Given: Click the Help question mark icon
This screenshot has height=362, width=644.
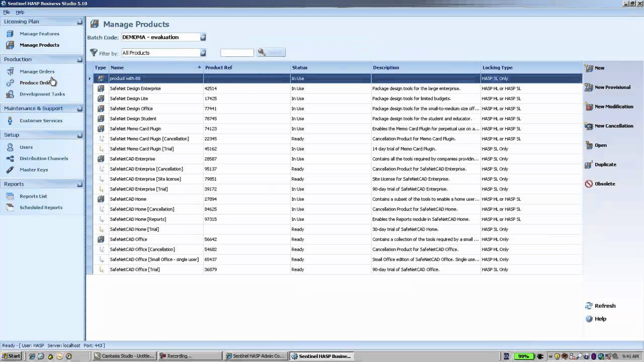Looking at the screenshot, I should 589,319.
